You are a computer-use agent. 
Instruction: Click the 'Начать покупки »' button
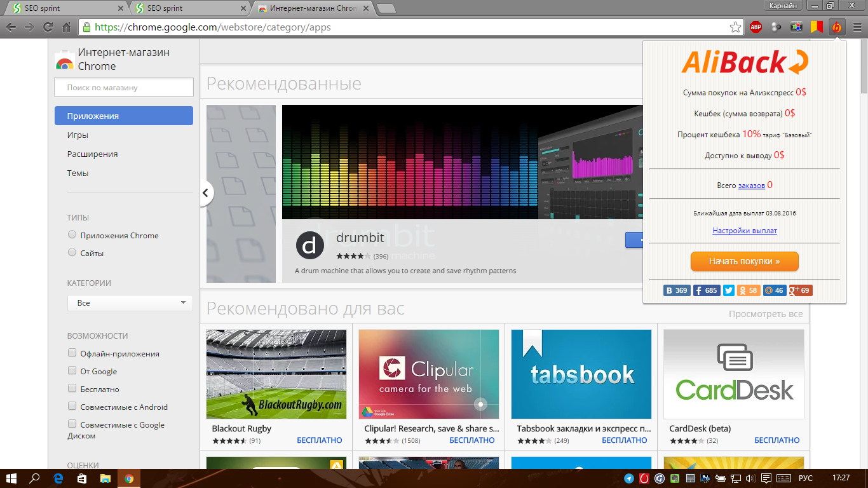tap(745, 261)
